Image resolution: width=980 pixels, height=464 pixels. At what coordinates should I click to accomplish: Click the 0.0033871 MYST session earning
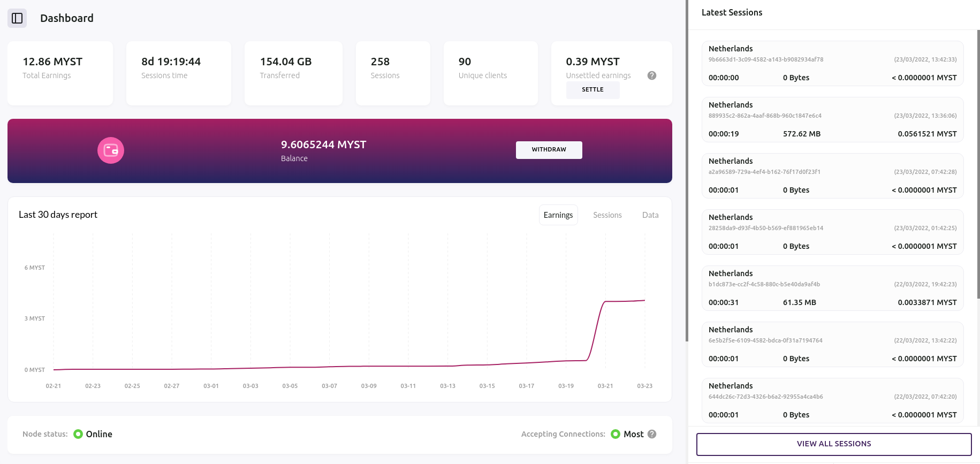click(927, 302)
